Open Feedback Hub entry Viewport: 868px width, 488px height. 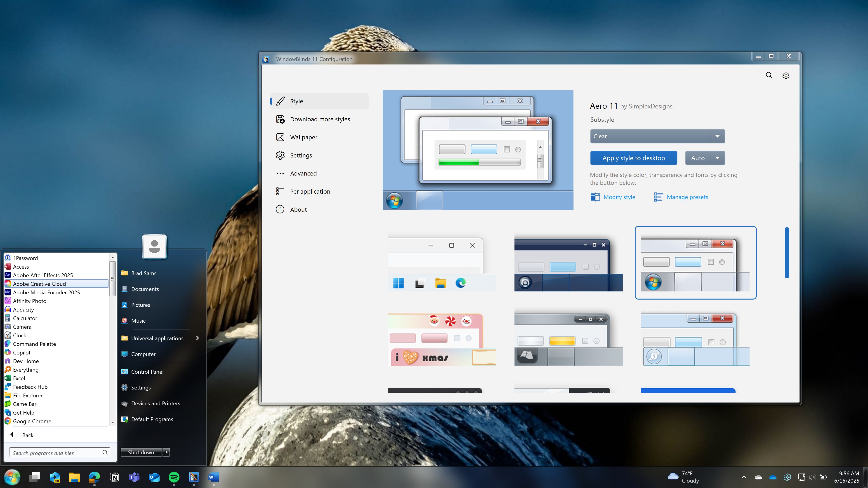click(x=56, y=387)
